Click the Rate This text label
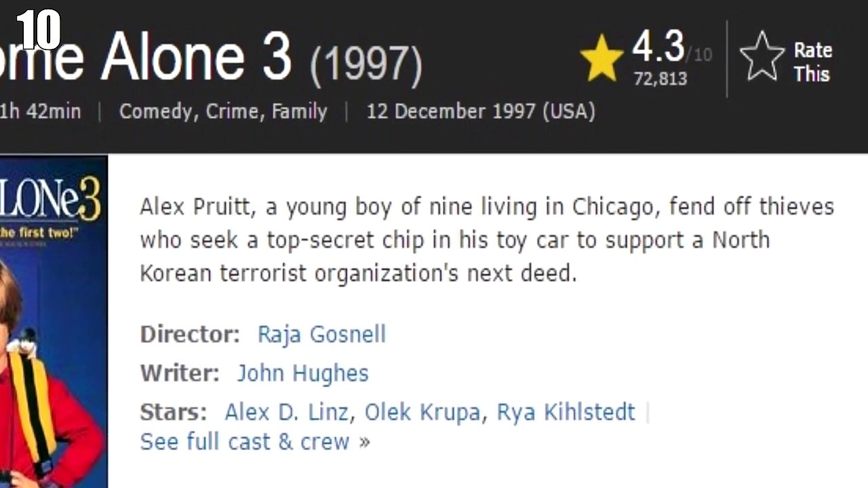 [x=813, y=62]
